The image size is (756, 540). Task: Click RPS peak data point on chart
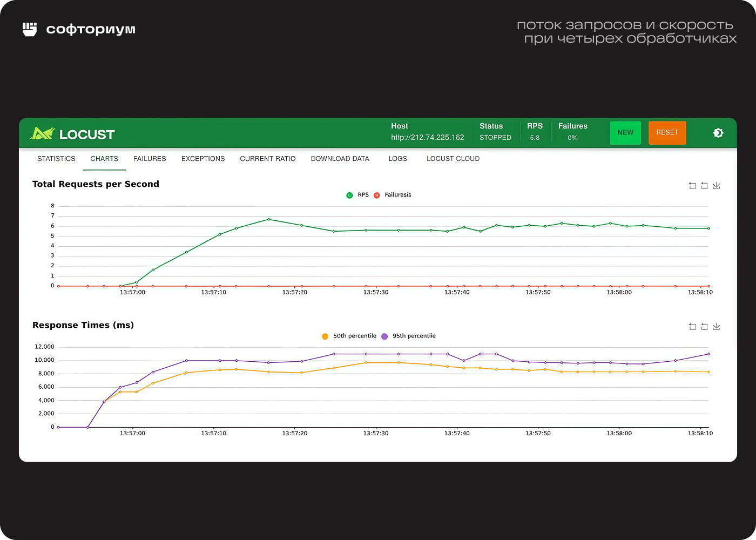(268, 219)
